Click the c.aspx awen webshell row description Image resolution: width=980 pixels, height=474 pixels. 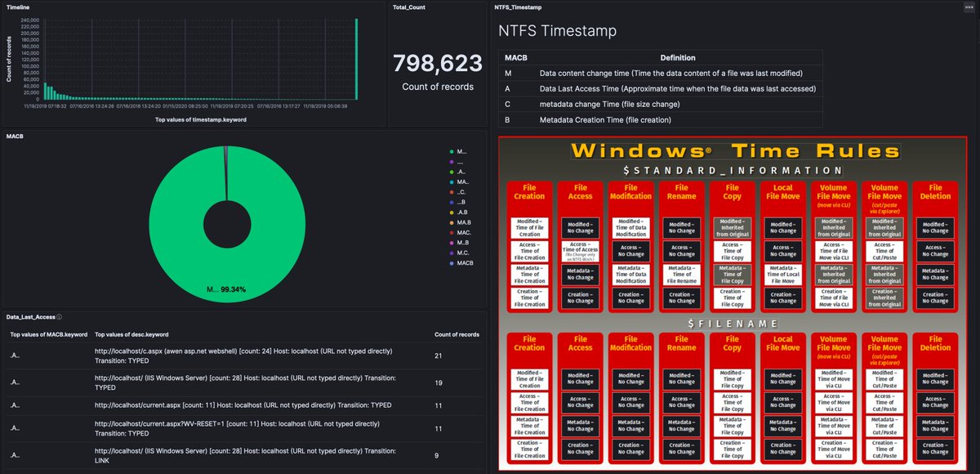click(x=244, y=355)
